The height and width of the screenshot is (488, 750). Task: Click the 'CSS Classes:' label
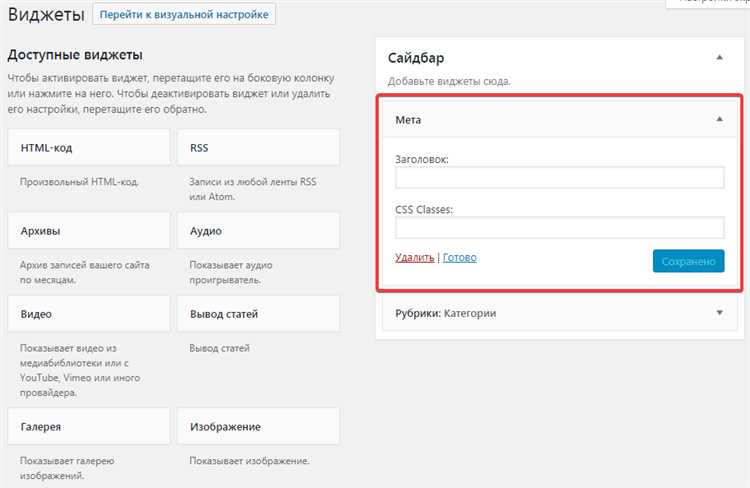[x=424, y=210]
